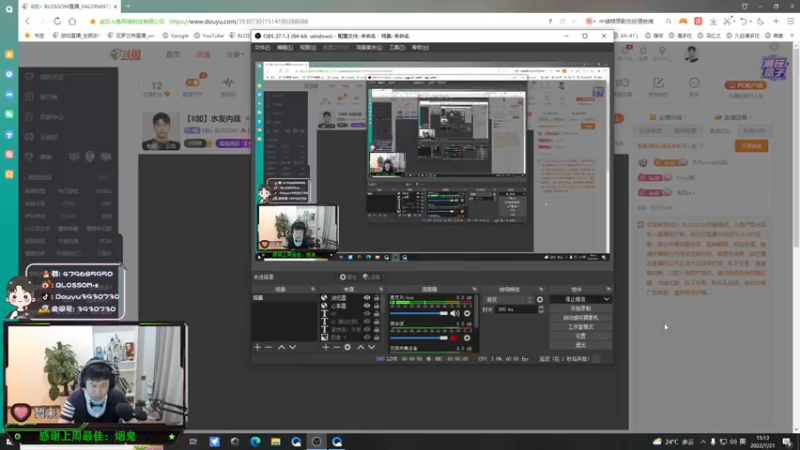Viewport: 800px width, 450px height.
Task: Open browser home page icon
Action: point(72,21)
